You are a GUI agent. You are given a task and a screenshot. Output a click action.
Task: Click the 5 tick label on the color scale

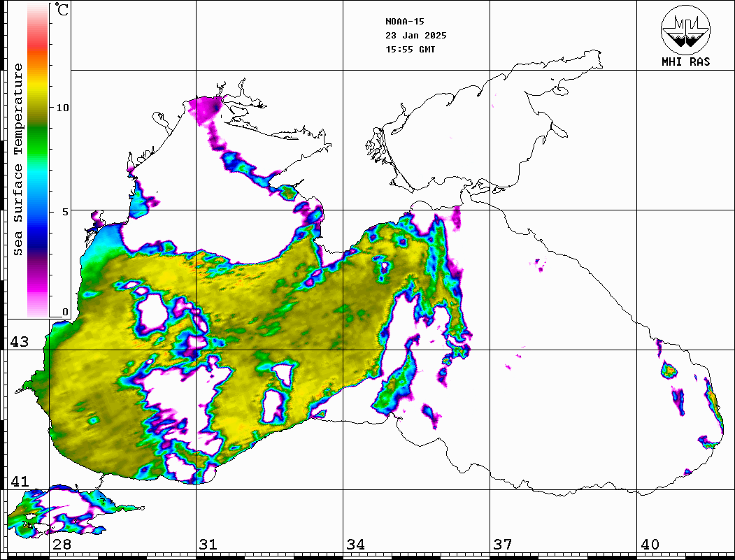point(65,212)
